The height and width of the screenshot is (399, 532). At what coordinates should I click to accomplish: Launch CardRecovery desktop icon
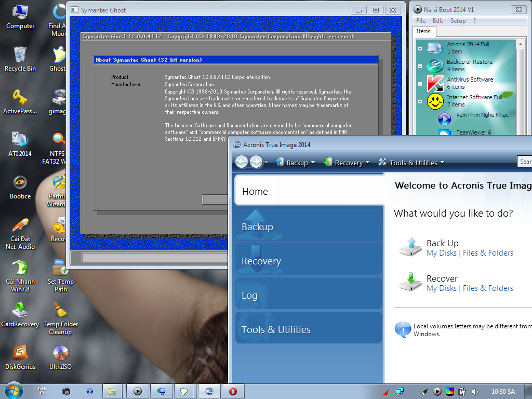click(20, 314)
